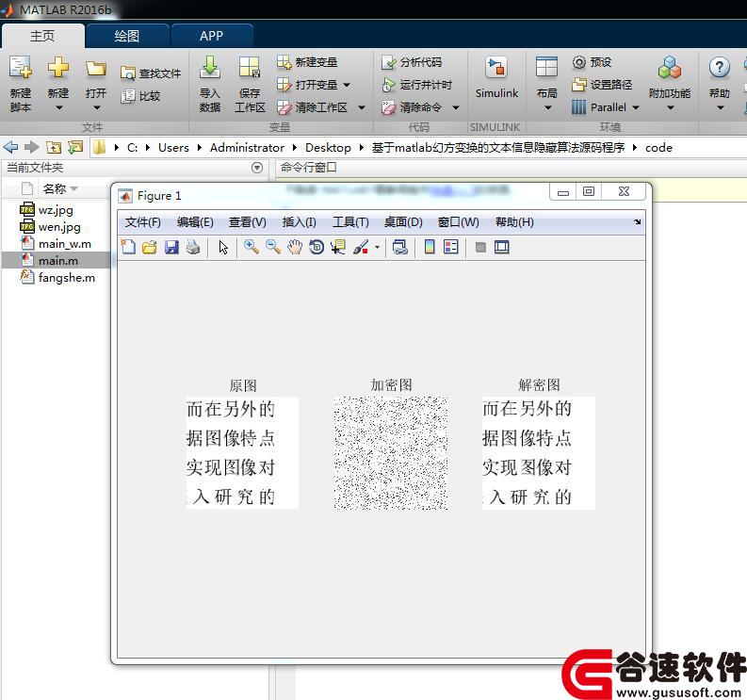Image resolution: width=747 pixels, height=700 pixels.
Task: Open the Desktop 桌面(D) menu in Figure 1
Action: point(403,222)
